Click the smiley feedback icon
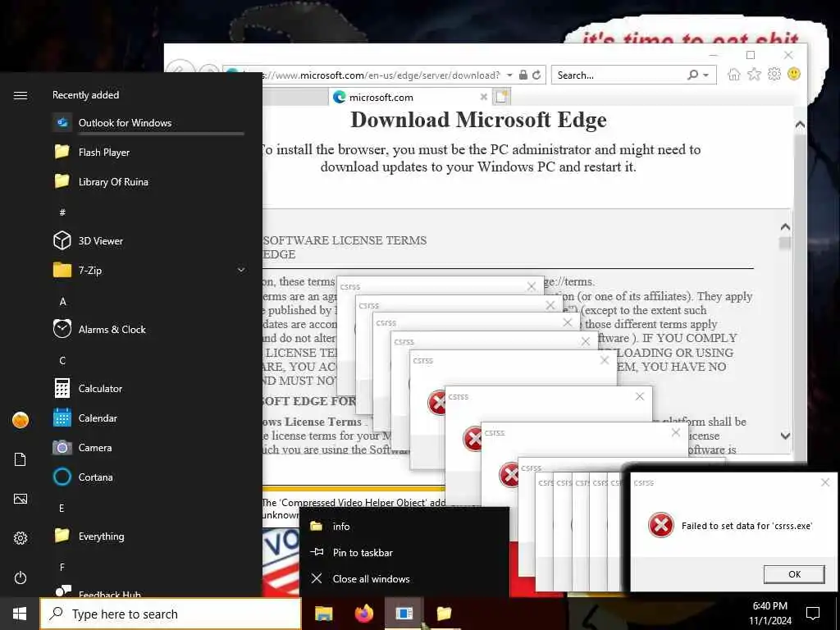The image size is (840, 630). (x=794, y=74)
